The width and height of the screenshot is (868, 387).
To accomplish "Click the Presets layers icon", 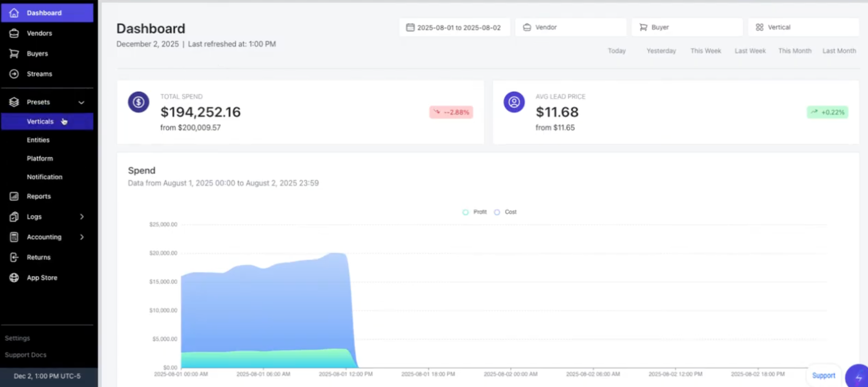I will tap(14, 102).
